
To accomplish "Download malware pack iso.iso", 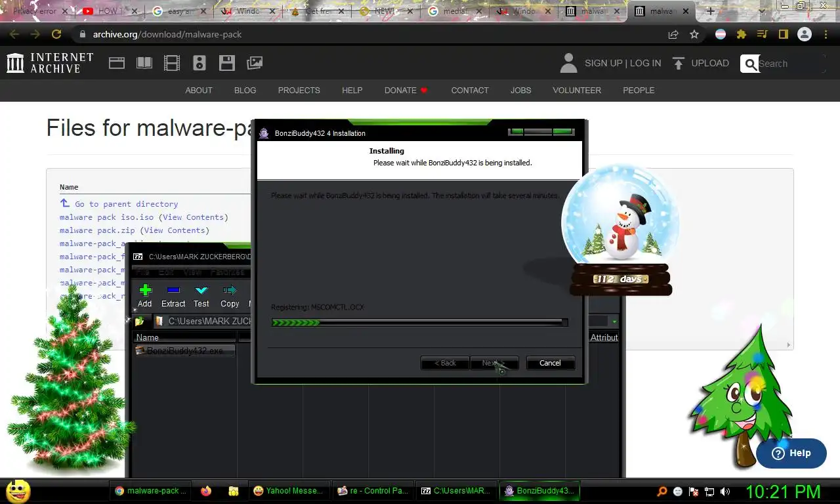I will [x=106, y=217].
